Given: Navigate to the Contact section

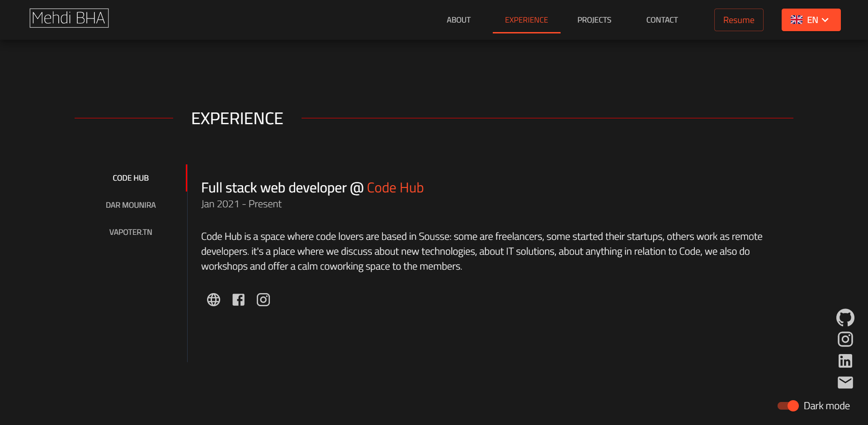Looking at the screenshot, I should [x=662, y=20].
